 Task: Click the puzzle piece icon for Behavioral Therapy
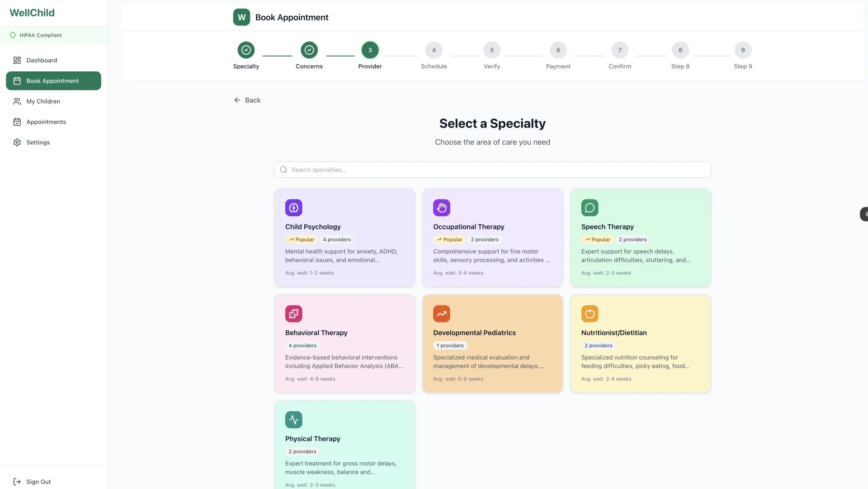[x=294, y=313]
